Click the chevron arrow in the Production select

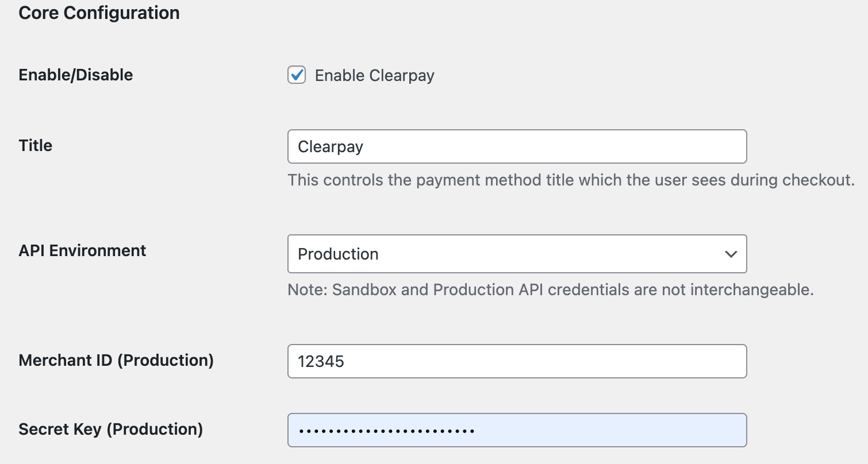click(x=731, y=254)
